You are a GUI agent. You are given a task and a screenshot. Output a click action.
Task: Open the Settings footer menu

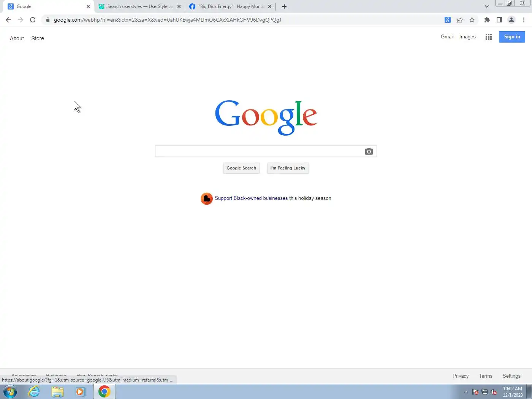pos(511,376)
